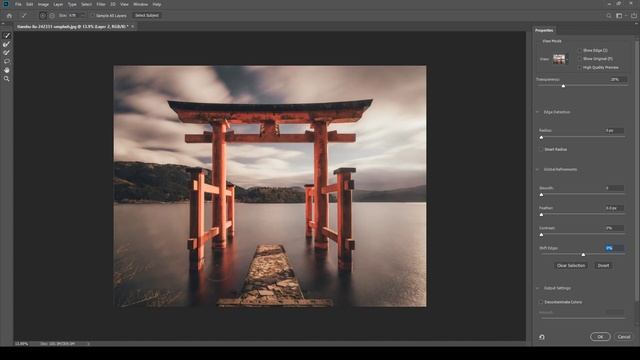Select the Quick Selection tool
This screenshot has width=640, height=360.
point(7,36)
